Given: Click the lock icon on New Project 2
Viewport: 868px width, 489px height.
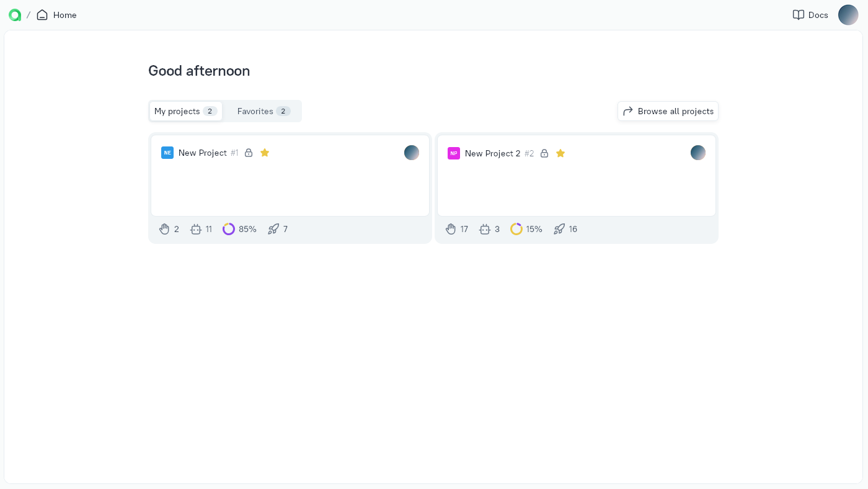Looking at the screenshot, I should [x=544, y=153].
